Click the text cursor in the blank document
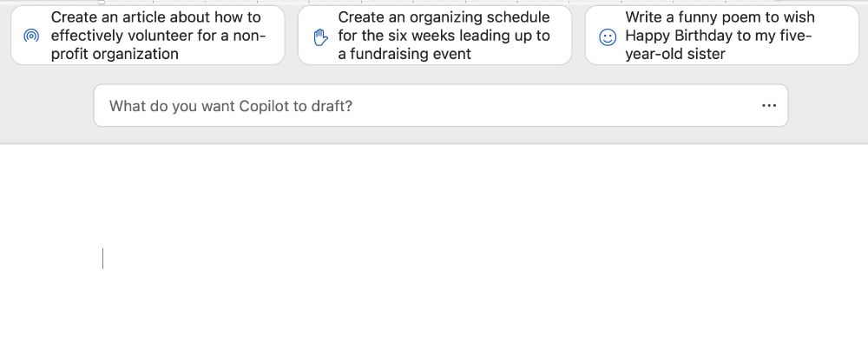The width and height of the screenshot is (868, 351). pos(103,258)
